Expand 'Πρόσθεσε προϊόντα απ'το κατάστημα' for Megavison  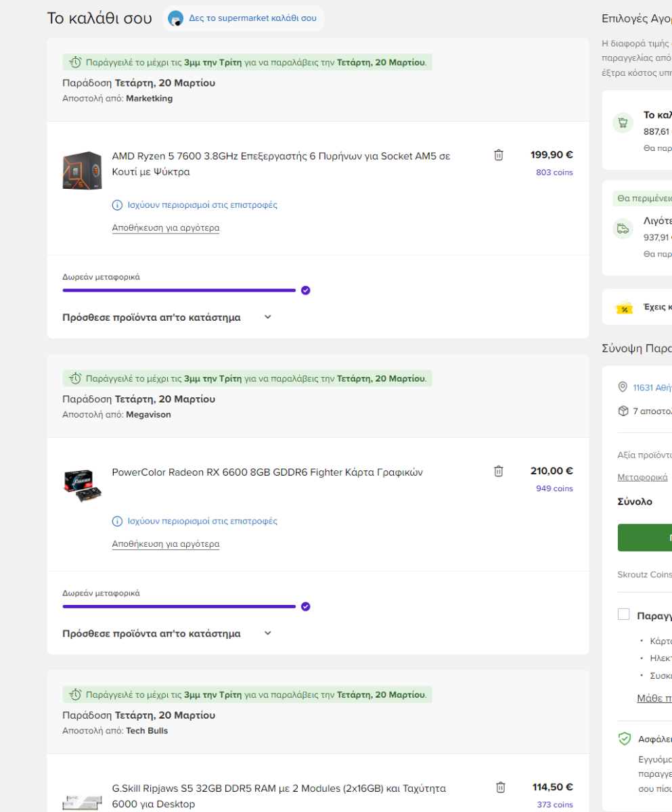pos(167,634)
